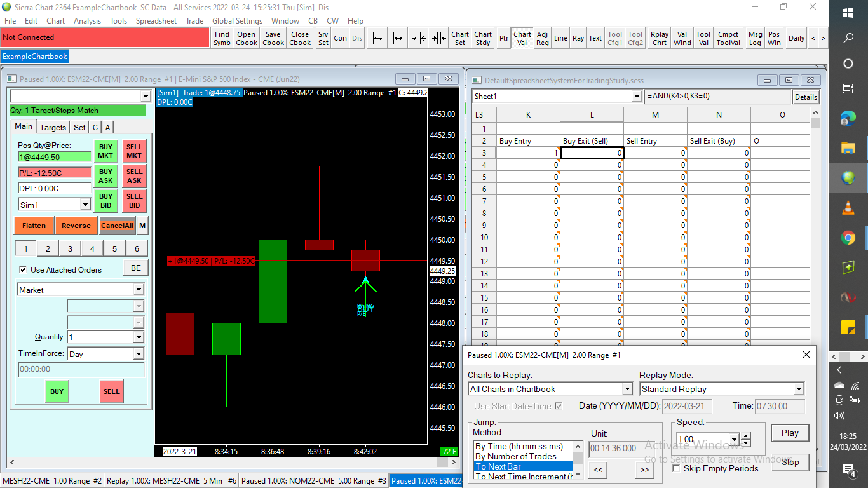Viewport: 868px width, 488px height.
Task: Increase replay speed with up stepper arrow
Action: pyautogui.click(x=746, y=436)
